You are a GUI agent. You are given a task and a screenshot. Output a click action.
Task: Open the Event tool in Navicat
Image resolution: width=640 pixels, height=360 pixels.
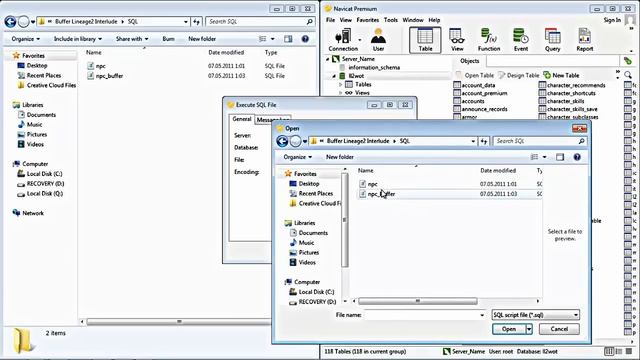[x=520, y=40]
